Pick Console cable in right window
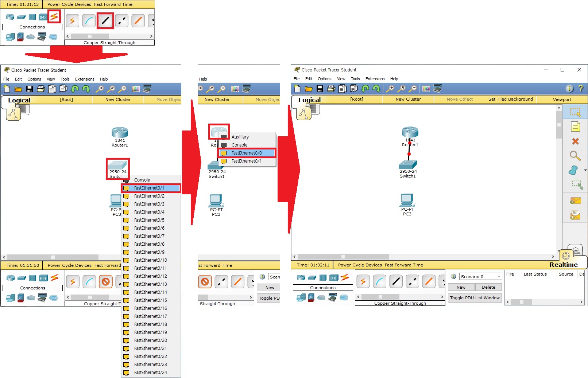 [379, 281]
